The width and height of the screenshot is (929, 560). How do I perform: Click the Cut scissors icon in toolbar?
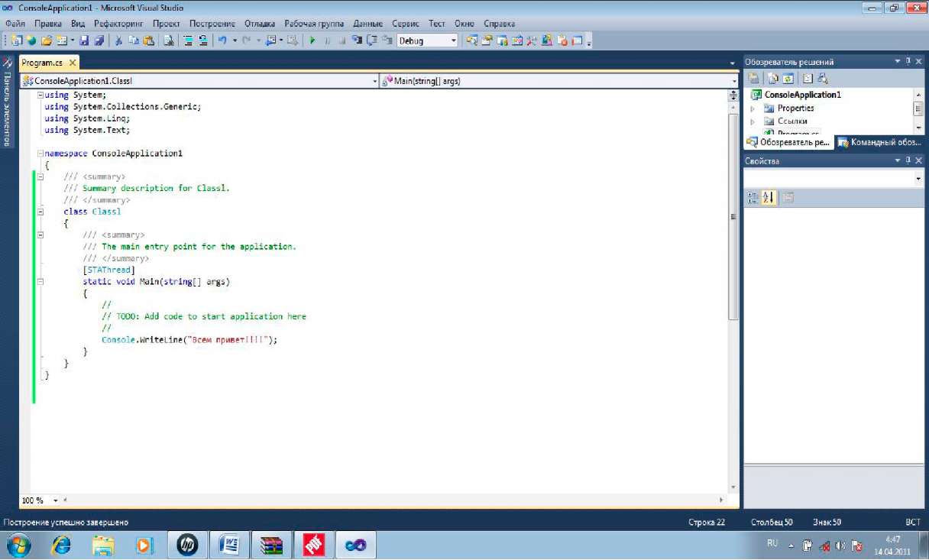tap(119, 40)
